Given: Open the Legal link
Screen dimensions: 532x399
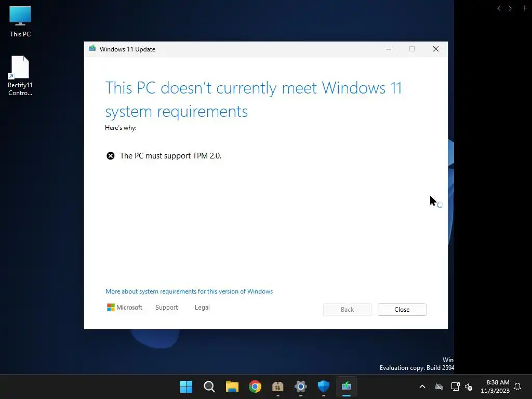Looking at the screenshot, I should pyautogui.click(x=202, y=308).
